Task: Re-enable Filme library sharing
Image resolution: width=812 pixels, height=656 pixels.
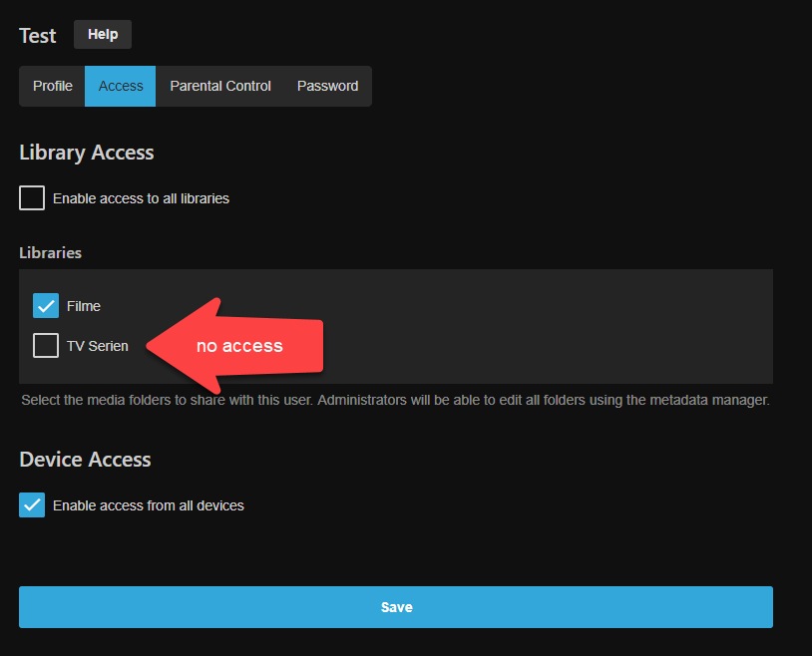Action: (45, 305)
